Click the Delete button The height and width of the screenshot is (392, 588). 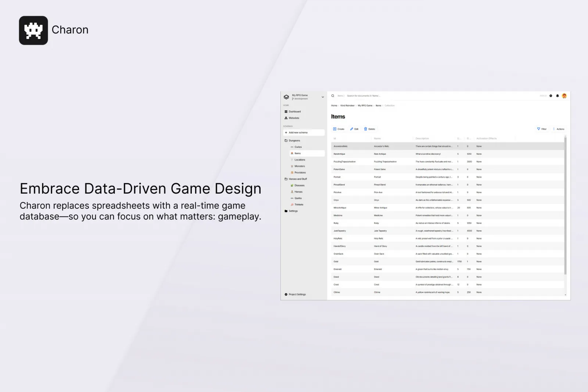pyautogui.click(x=369, y=129)
